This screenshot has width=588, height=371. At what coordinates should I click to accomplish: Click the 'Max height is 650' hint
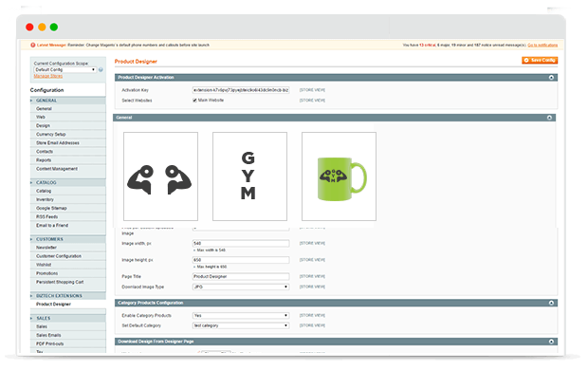[211, 267]
